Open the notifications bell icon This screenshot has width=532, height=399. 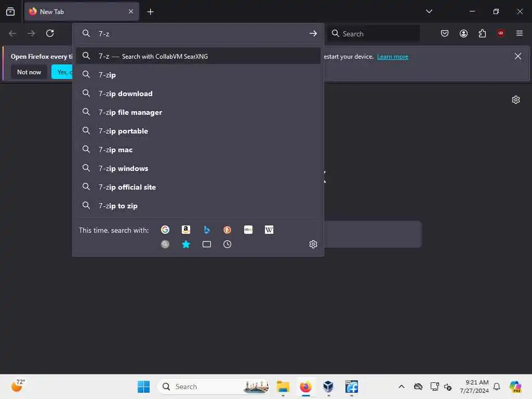coord(496,387)
